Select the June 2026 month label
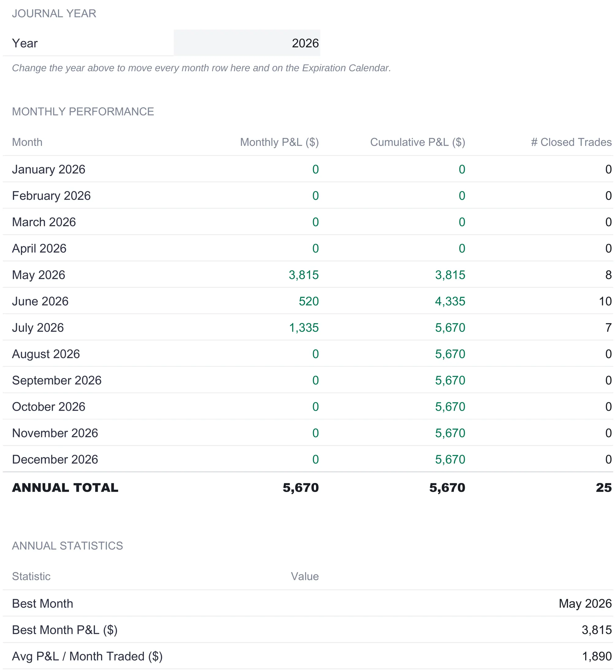 point(40,301)
